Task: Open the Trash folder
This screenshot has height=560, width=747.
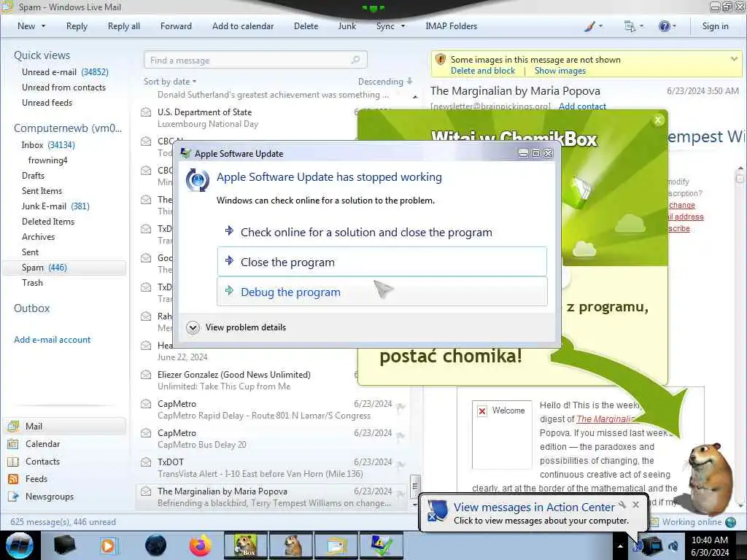Action: tap(32, 283)
